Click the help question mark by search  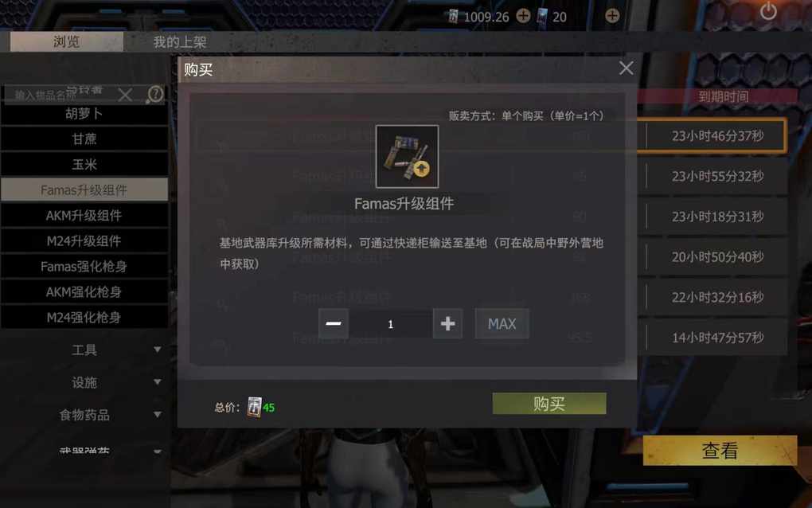pyautogui.click(x=155, y=94)
